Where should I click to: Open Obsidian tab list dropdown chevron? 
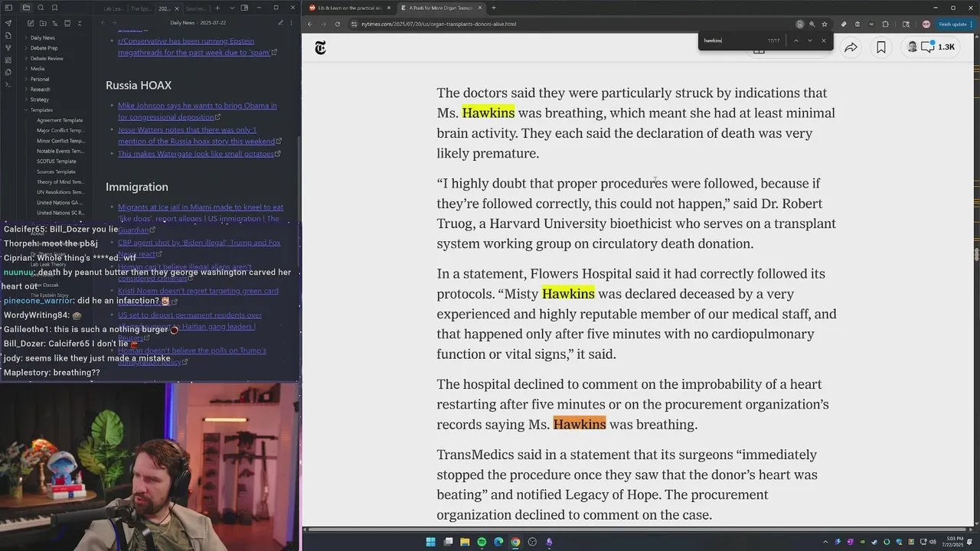pos(232,8)
